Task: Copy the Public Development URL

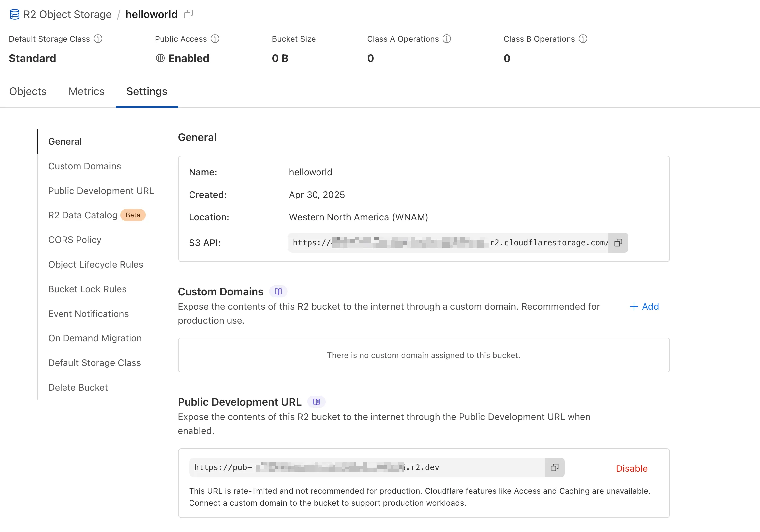Action: 554,467
